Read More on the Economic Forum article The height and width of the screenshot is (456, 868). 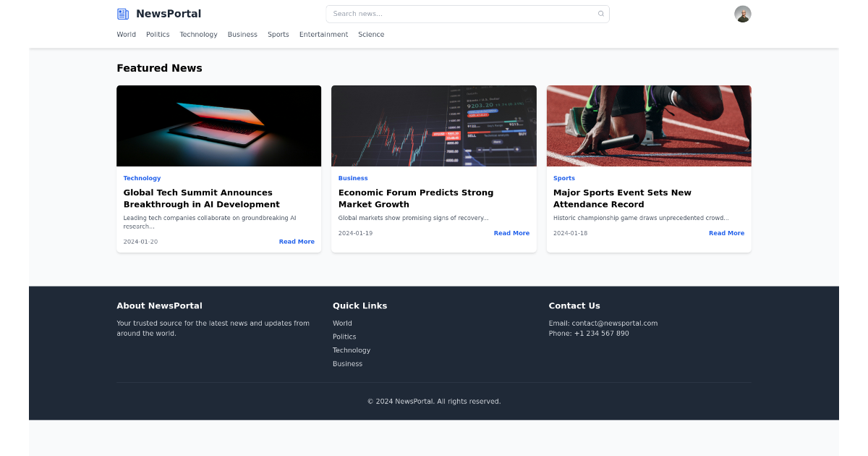pos(511,232)
